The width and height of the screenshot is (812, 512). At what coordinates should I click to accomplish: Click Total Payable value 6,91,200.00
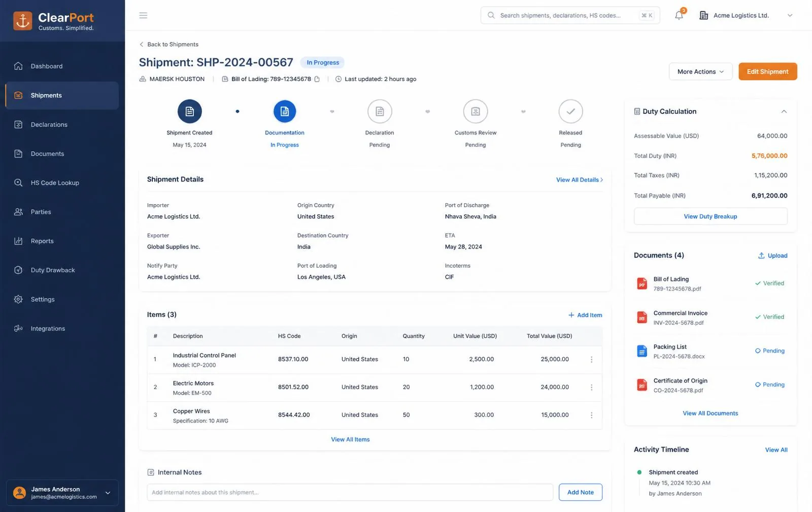point(769,196)
